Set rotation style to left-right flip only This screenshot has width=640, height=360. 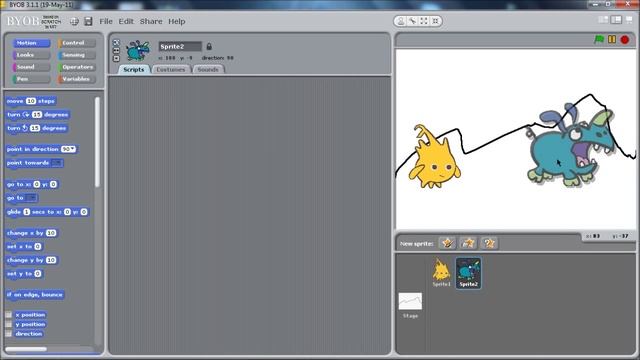click(x=116, y=51)
